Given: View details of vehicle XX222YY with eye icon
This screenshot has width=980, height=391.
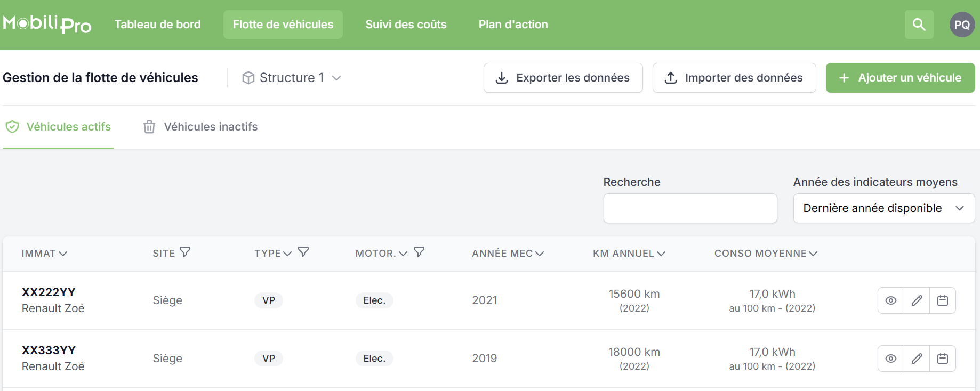Looking at the screenshot, I should 890,300.
